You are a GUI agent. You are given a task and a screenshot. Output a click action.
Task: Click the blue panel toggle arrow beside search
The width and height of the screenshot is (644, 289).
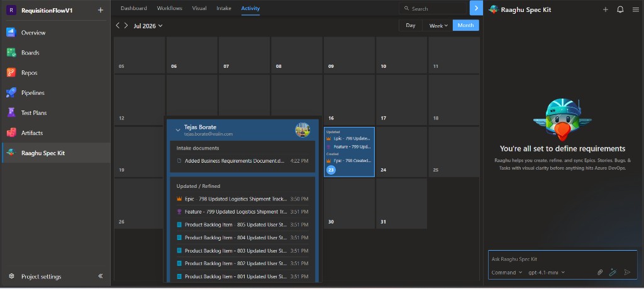[x=476, y=8]
